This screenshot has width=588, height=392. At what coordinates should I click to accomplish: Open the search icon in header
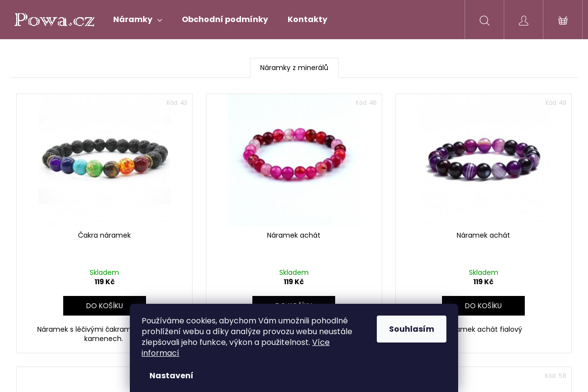484,20
